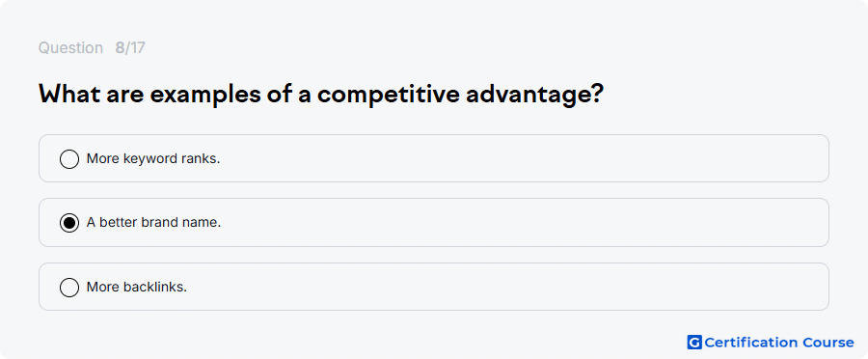Click the blue G logo icon
This screenshot has height=359, width=868.
pos(694,343)
